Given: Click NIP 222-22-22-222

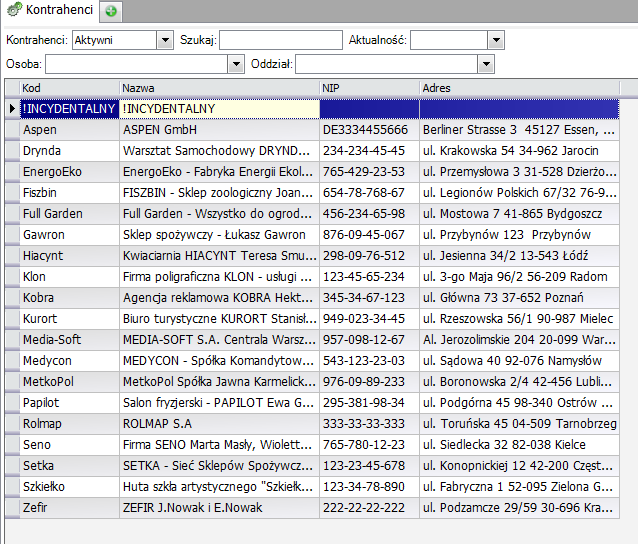Looking at the screenshot, I should click(369, 508).
